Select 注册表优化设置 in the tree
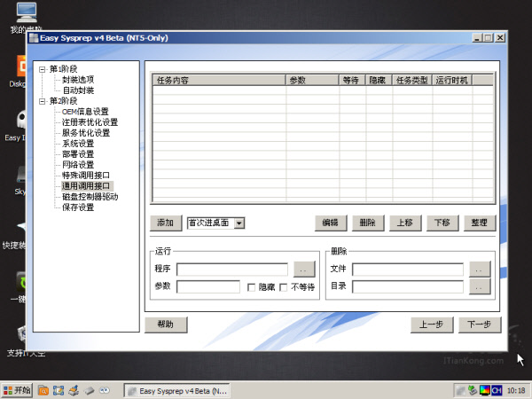 click(x=90, y=122)
